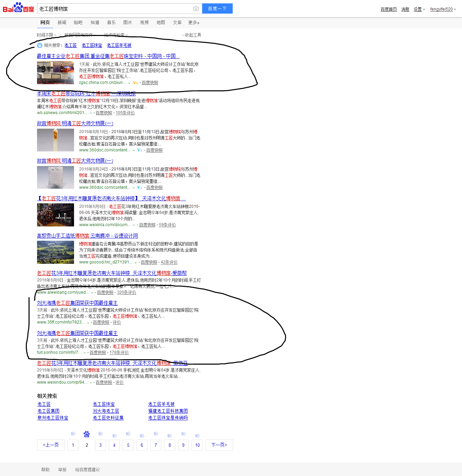The image size is (462, 476).
Task: Open 消息 messages link
Action: (x=405, y=9)
